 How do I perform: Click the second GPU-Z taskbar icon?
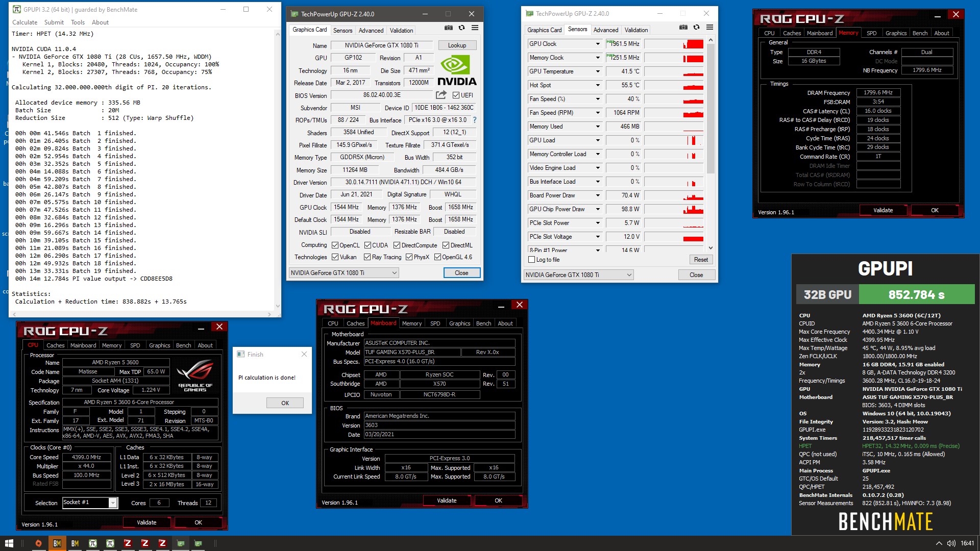click(x=198, y=543)
